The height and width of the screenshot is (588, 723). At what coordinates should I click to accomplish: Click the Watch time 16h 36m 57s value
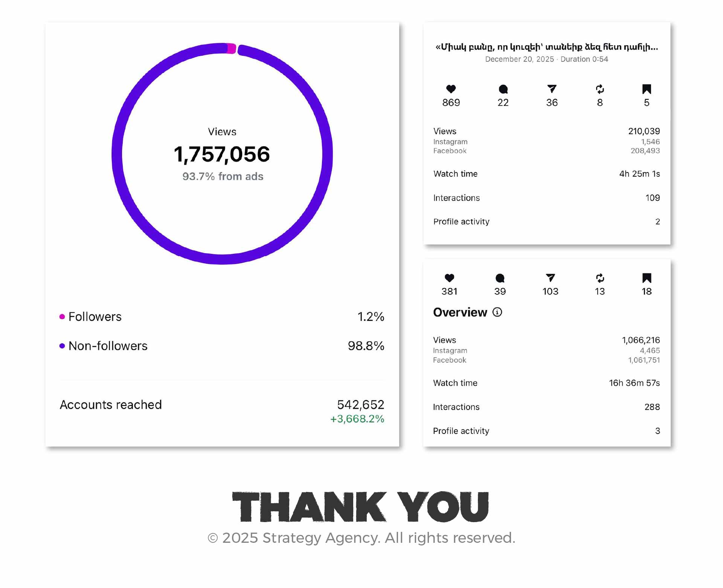coord(634,383)
